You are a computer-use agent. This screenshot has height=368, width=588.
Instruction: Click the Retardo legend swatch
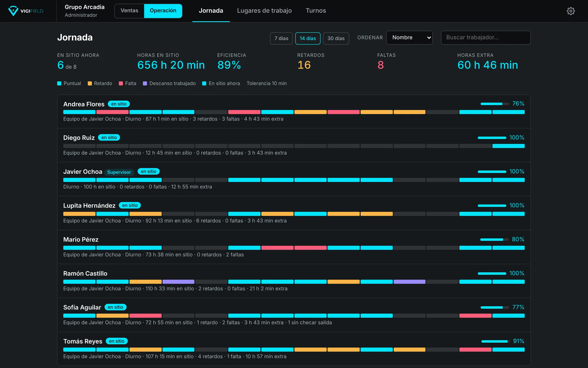(90, 84)
